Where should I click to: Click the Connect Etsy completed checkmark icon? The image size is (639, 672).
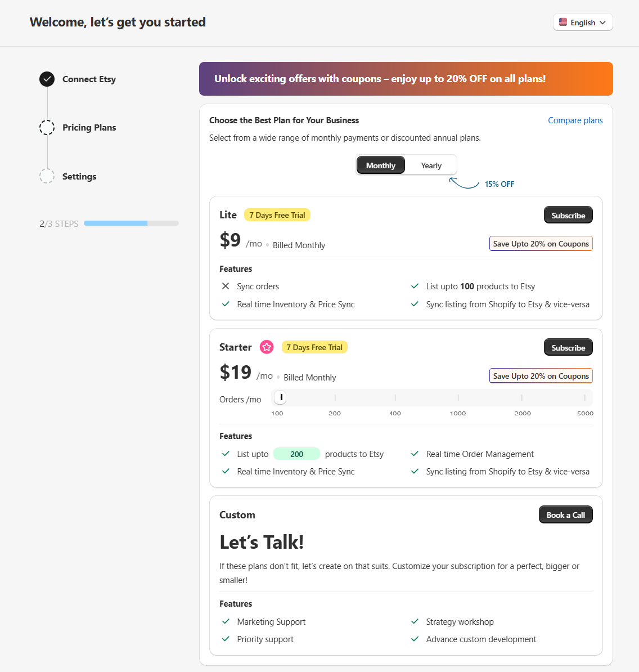(47, 79)
